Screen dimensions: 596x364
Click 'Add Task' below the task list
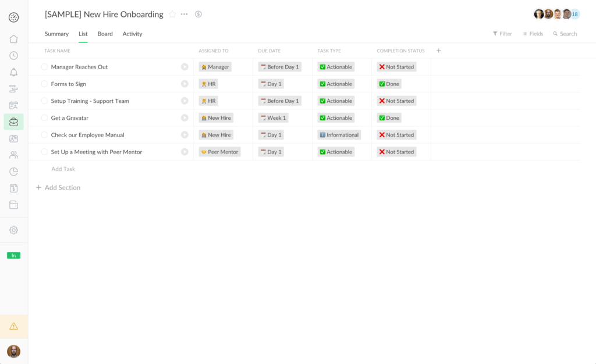[63, 169]
